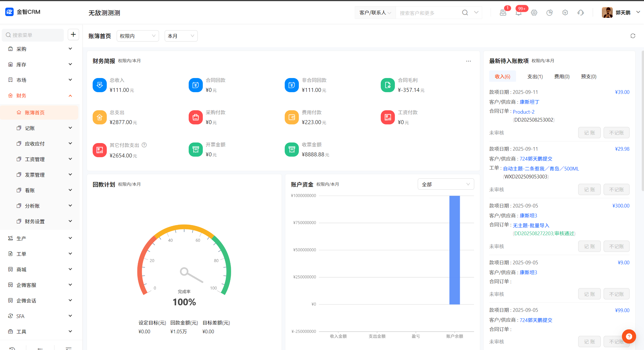Image resolution: width=644 pixels, height=350 pixels.
Task: Click the refresh icon at top right
Action: (633, 36)
